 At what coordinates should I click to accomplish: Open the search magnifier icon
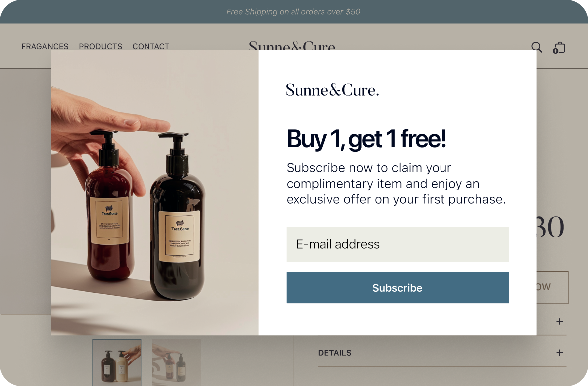[x=537, y=47]
